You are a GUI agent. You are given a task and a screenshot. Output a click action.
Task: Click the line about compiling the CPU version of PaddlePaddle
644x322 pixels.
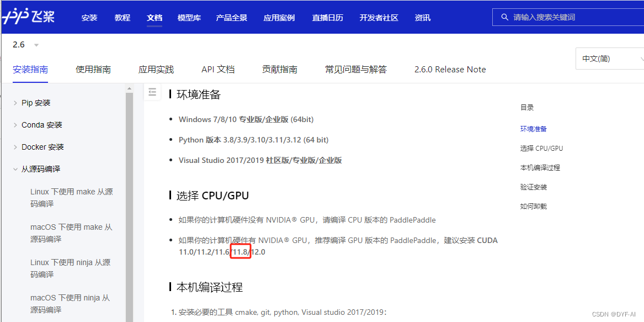(x=307, y=220)
